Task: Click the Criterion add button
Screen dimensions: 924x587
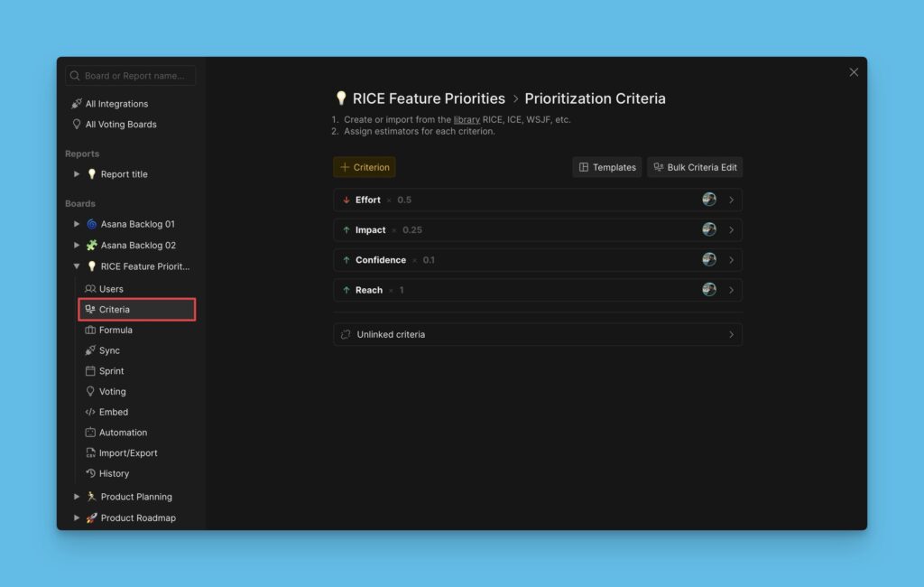Action: click(364, 167)
